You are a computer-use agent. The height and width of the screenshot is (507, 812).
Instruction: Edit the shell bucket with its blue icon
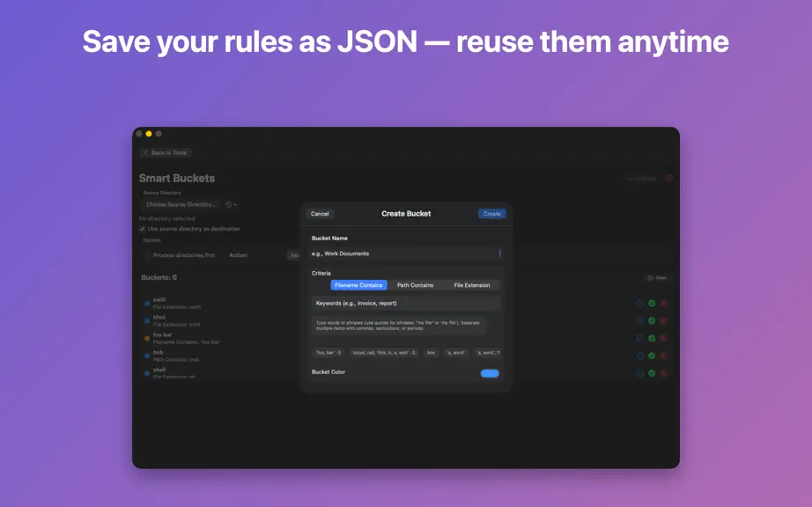click(x=640, y=373)
